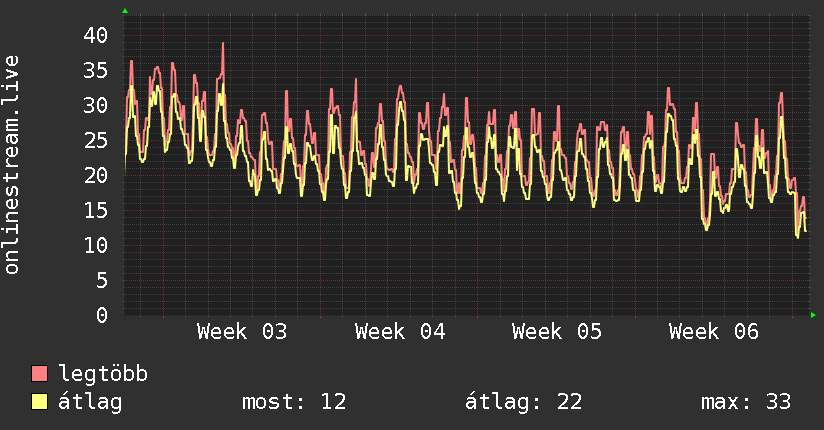Screen dimensions: 824x430
Task: Click the pink legtöbb legend swatch
Action: [39, 373]
